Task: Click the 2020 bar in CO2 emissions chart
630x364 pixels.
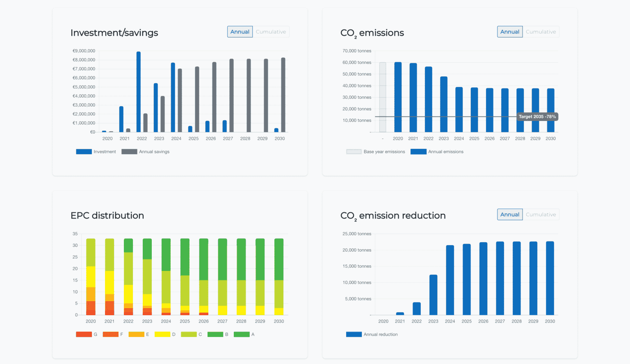Action: pyautogui.click(x=398, y=97)
